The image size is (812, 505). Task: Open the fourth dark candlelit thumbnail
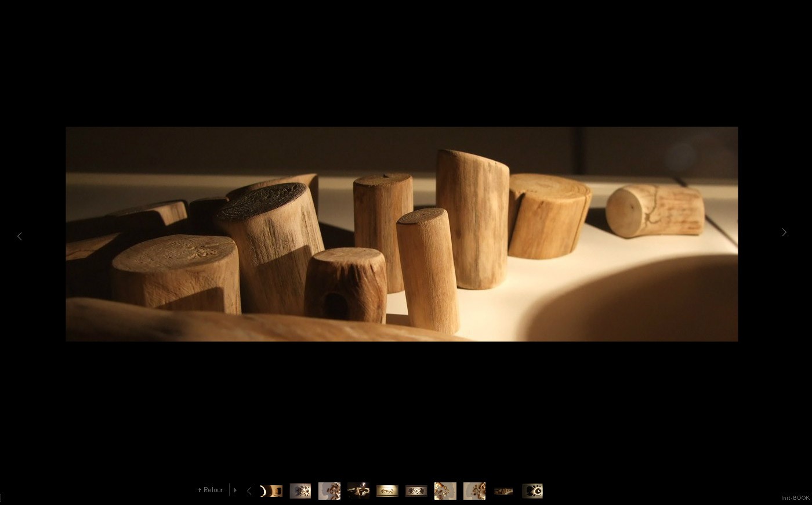358,491
